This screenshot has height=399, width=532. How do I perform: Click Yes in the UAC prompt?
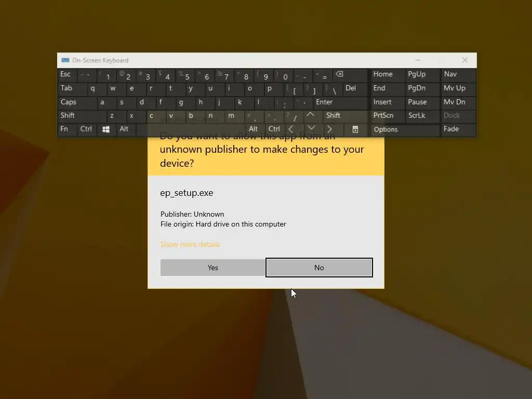[212, 268]
